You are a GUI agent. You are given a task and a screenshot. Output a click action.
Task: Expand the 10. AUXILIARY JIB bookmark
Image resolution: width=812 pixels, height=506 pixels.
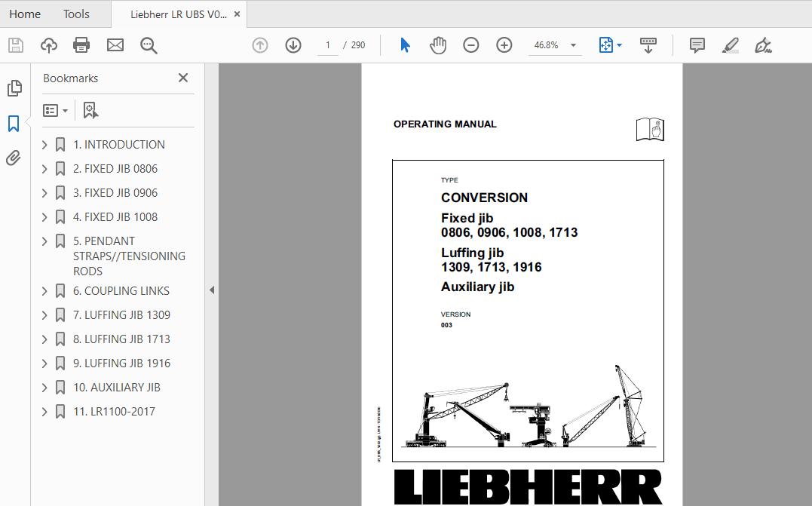[x=44, y=388]
